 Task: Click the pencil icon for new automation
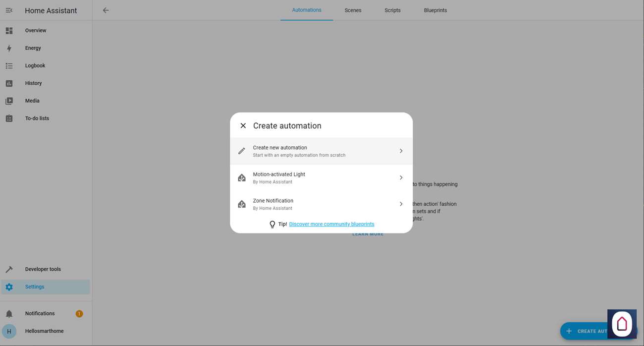[x=242, y=151]
